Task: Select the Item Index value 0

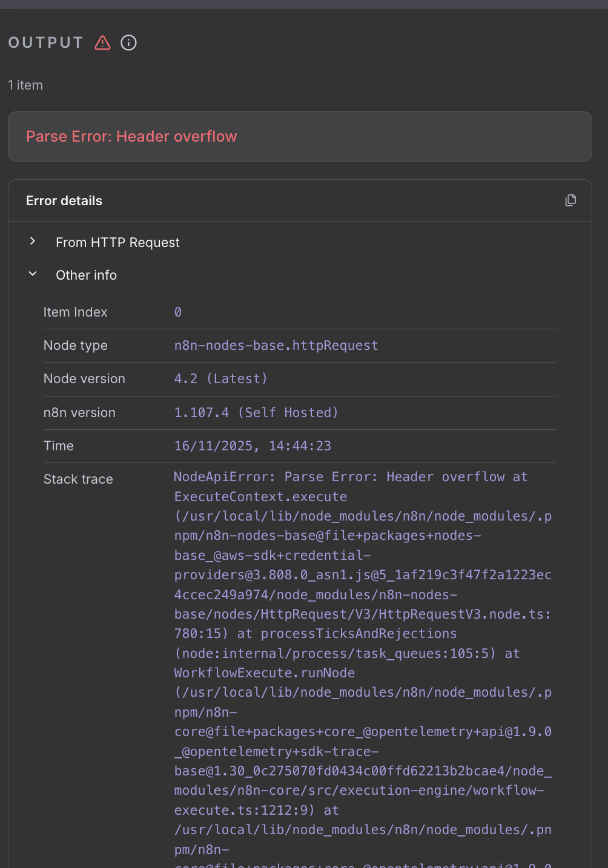Action: point(178,312)
